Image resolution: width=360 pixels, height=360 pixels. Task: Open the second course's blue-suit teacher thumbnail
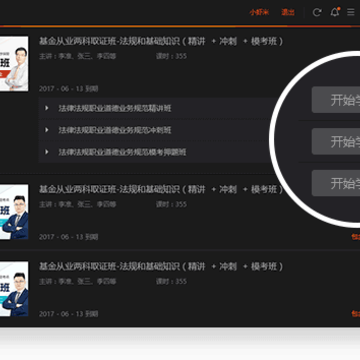pos(14,212)
